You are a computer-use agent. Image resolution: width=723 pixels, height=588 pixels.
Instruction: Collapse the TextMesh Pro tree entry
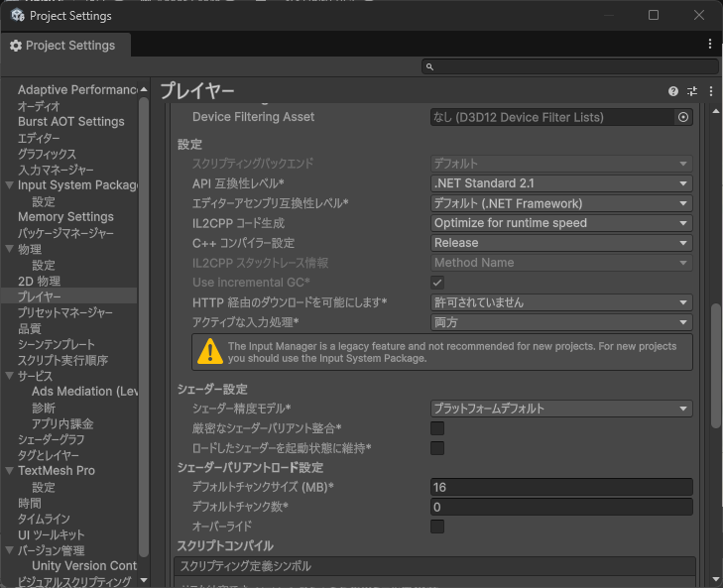pyautogui.click(x=9, y=471)
